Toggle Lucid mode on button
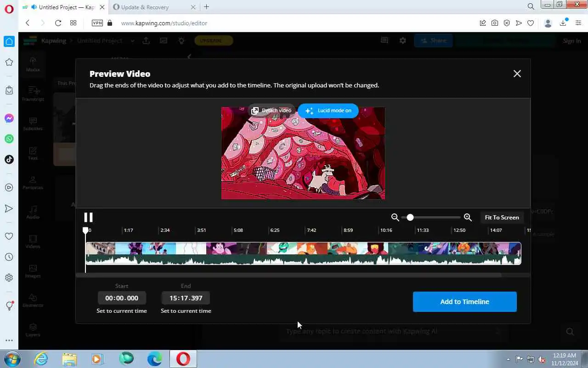 coord(328,110)
